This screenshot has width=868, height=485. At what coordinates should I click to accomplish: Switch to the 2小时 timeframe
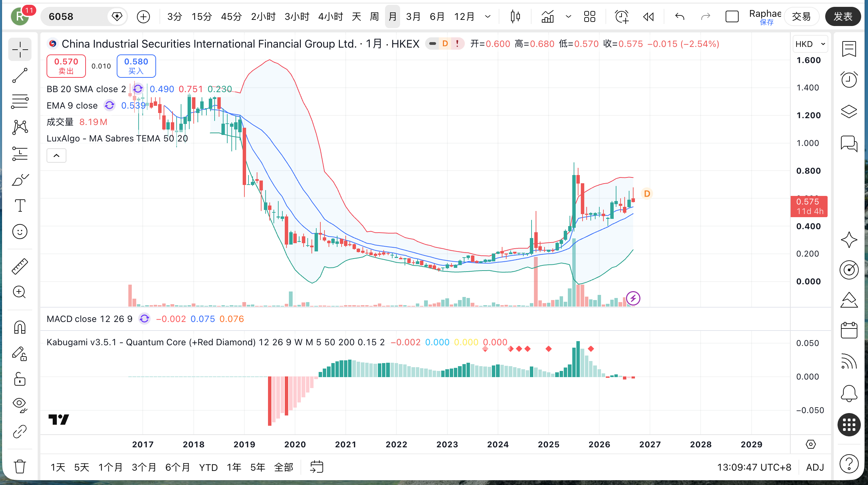263,16
